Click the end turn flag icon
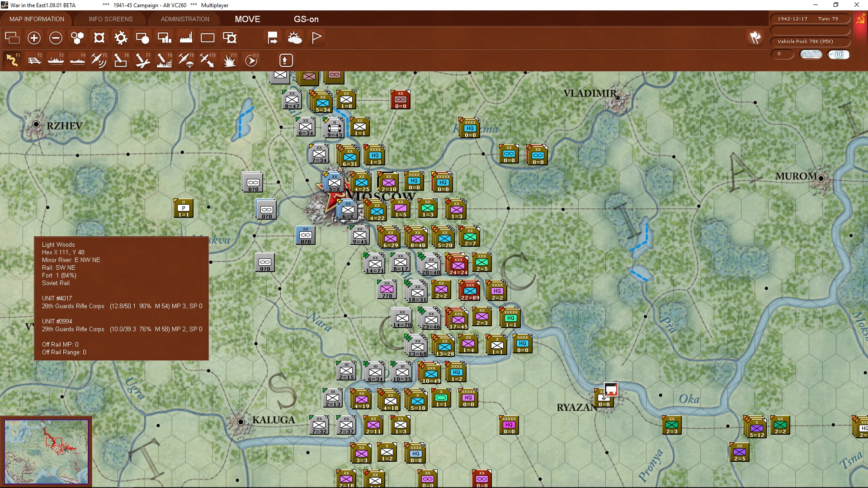 click(316, 38)
